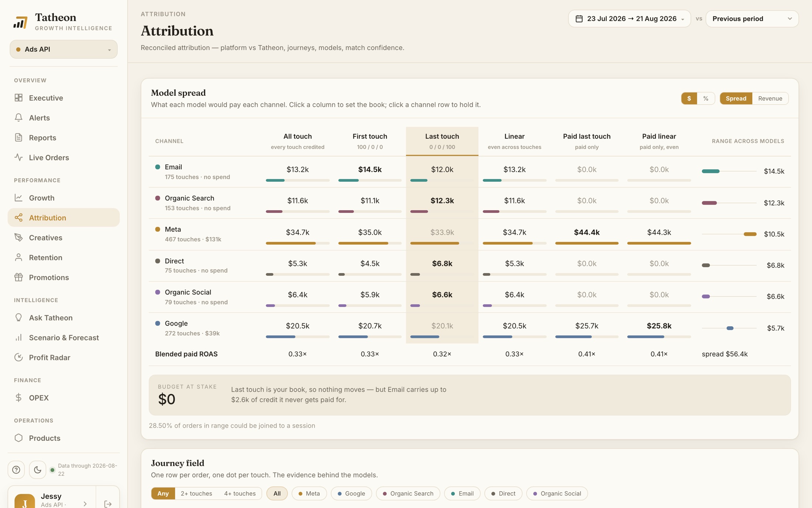
Task: Go to Executive page
Action: click(63, 98)
